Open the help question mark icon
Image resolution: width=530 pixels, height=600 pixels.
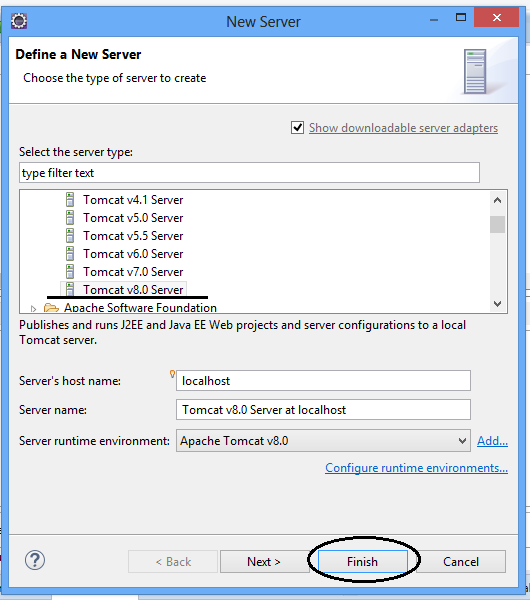pyautogui.click(x=35, y=561)
